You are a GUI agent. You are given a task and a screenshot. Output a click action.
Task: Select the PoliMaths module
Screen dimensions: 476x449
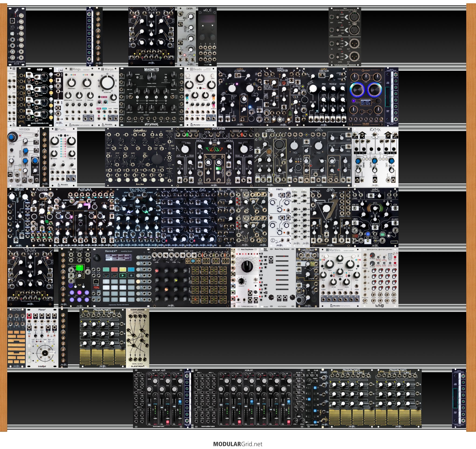[138, 217]
